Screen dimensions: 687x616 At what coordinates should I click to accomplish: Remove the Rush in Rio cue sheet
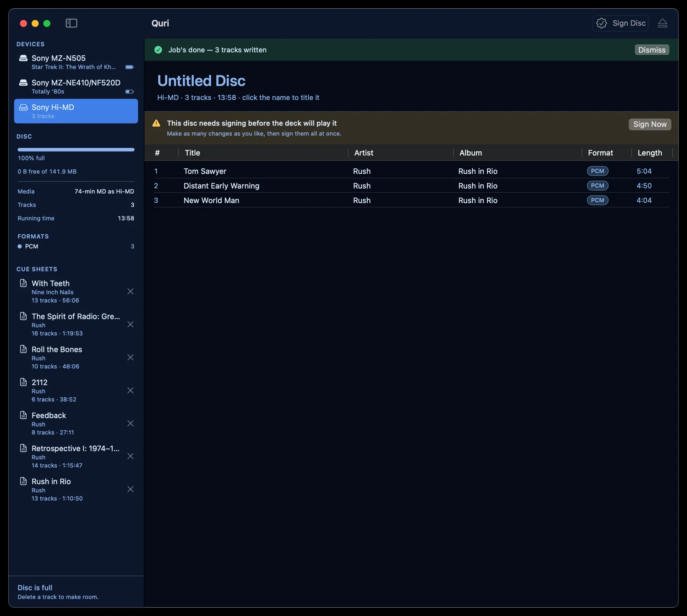[131, 489]
